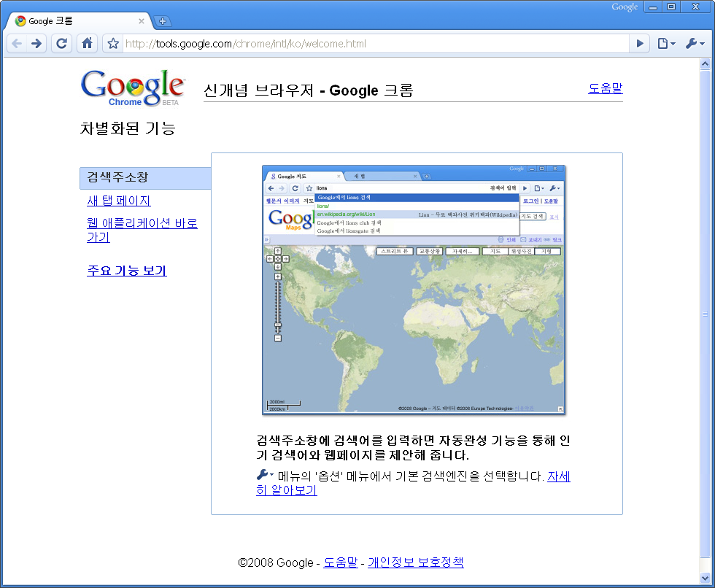Click the 주요 기능 보기 link

click(127, 271)
